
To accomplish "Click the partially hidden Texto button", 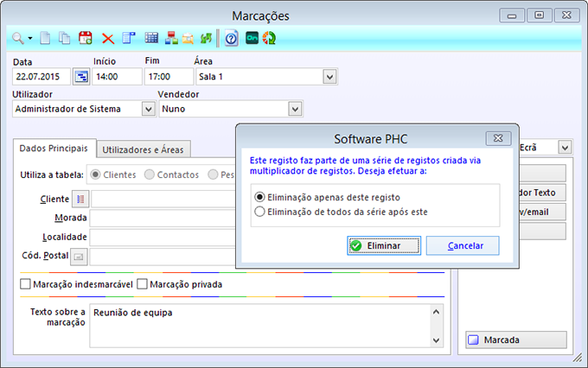I will [542, 193].
